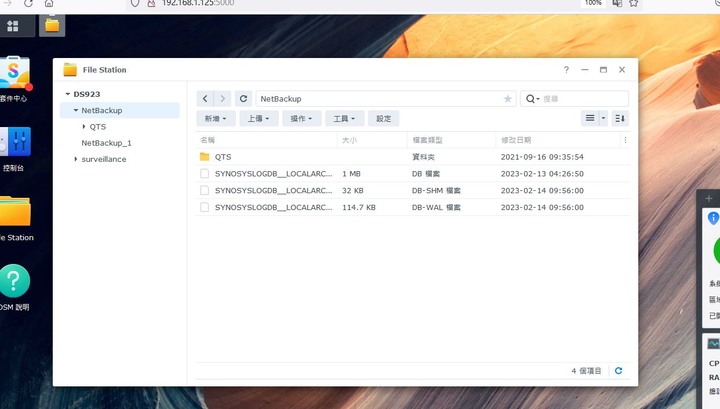Open the 工具 (Tools) dropdown
Image resolution: width=720 pixels, height=409 pixels.
(344, 118)
